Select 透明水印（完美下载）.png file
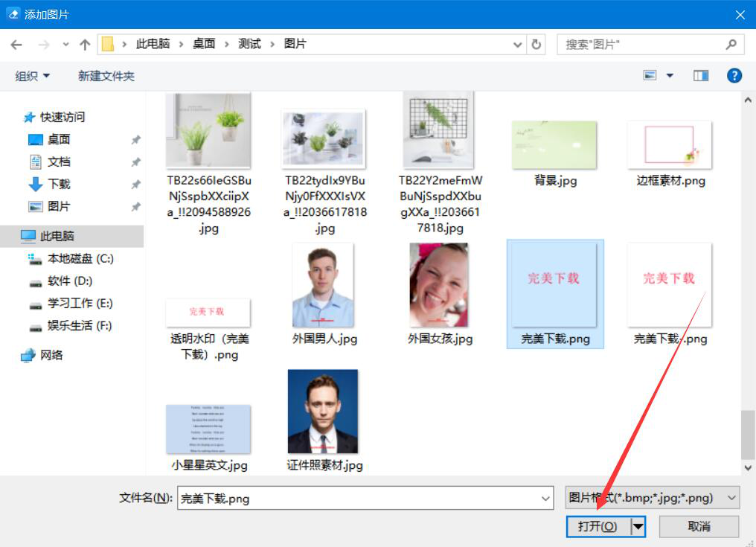This screenshot has height=547, width=756. click(x=208, y=328)
